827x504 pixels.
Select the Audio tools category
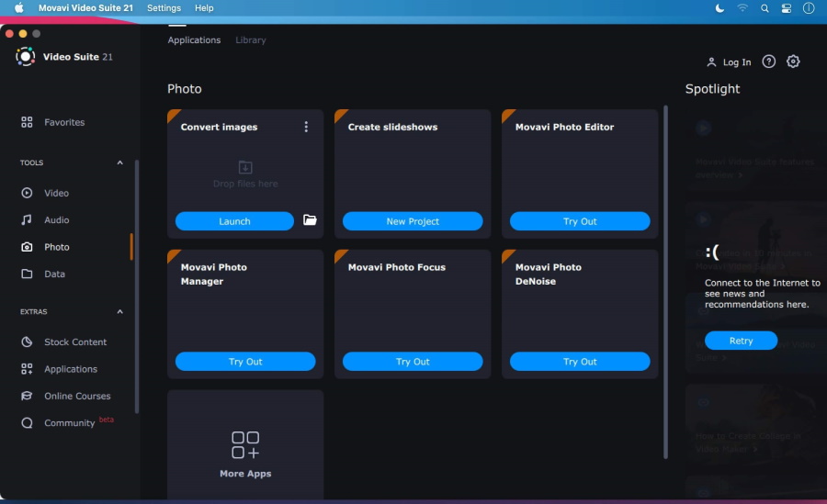coord(45,219)
